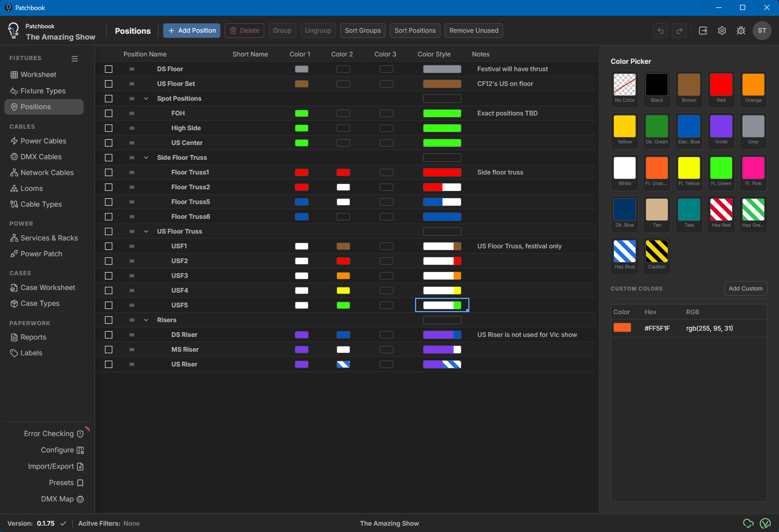Toggle the sidebar hamburger menu icon

[x=75, y=59]
